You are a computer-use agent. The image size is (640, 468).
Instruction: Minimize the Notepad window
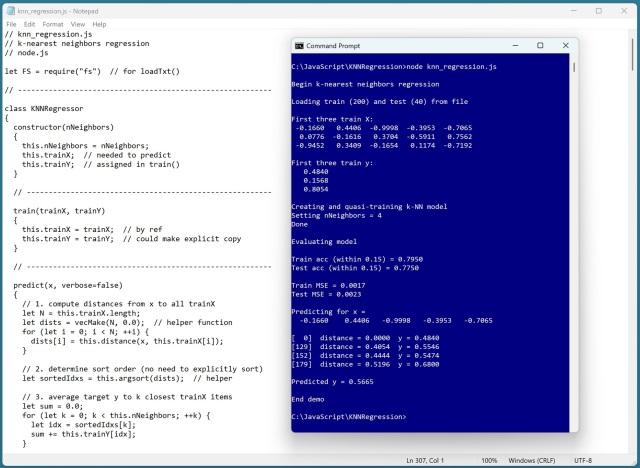coord(573,11)
